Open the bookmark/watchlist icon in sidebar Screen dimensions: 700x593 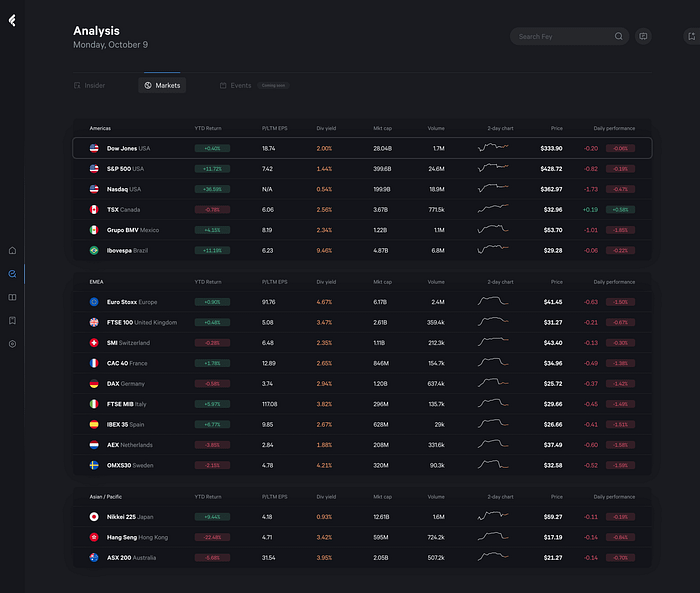pyautogui.click(x=12, y=321)
